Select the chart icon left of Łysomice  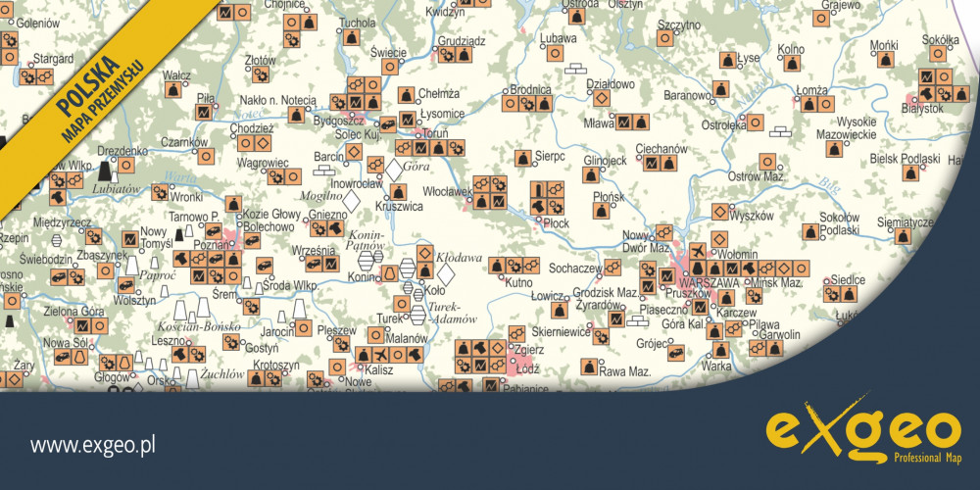[407, 119]
